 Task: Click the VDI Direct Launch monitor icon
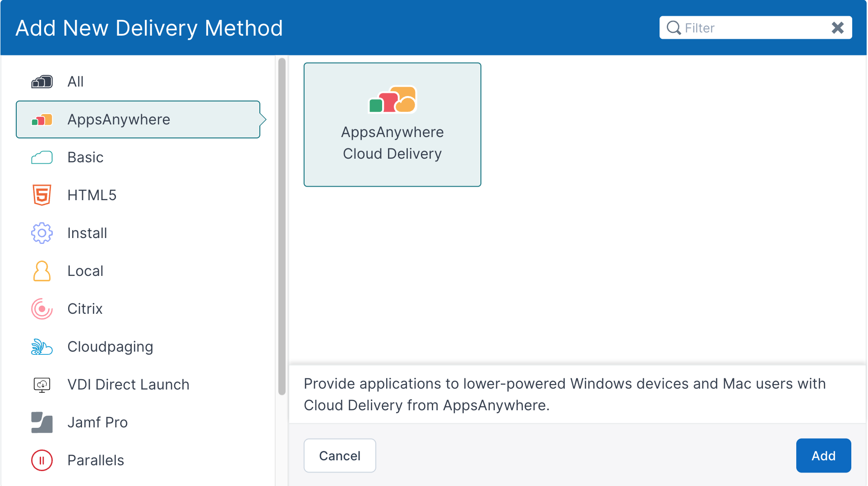point(42,385)
